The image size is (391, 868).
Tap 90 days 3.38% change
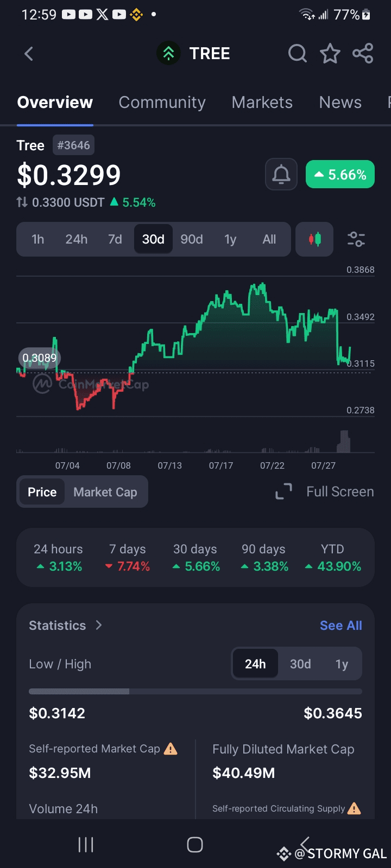264,558
